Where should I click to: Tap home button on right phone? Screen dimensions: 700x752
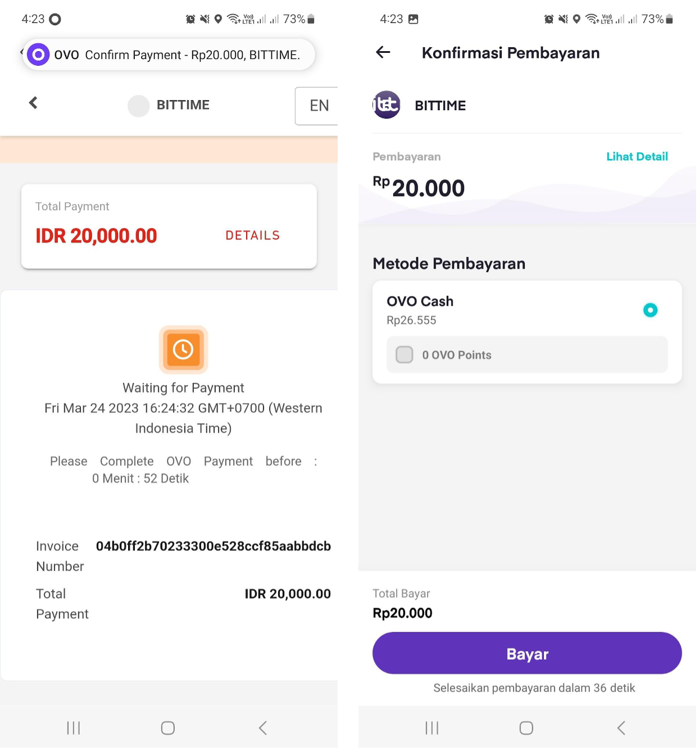[x=526, y=728]
